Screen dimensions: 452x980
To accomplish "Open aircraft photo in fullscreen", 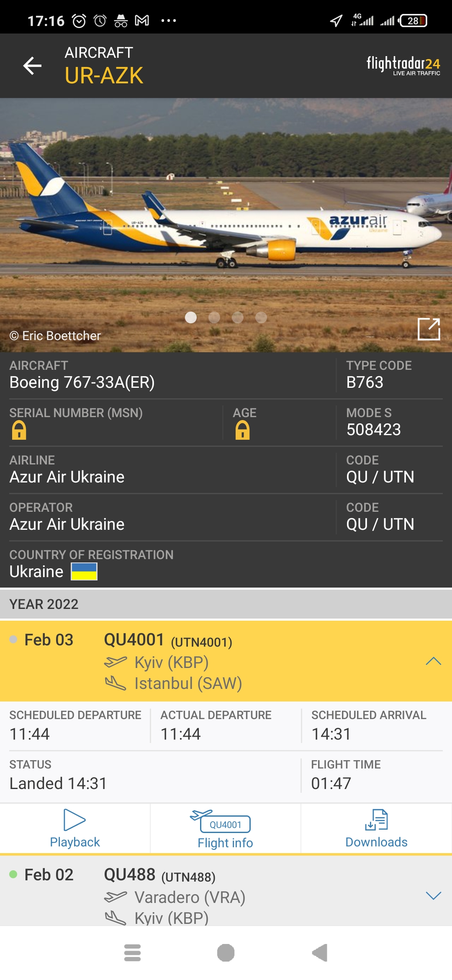I will (x=429, y=329).
